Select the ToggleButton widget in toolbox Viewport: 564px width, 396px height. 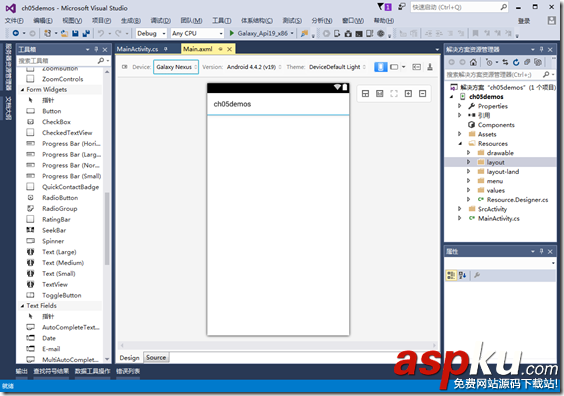62,295
